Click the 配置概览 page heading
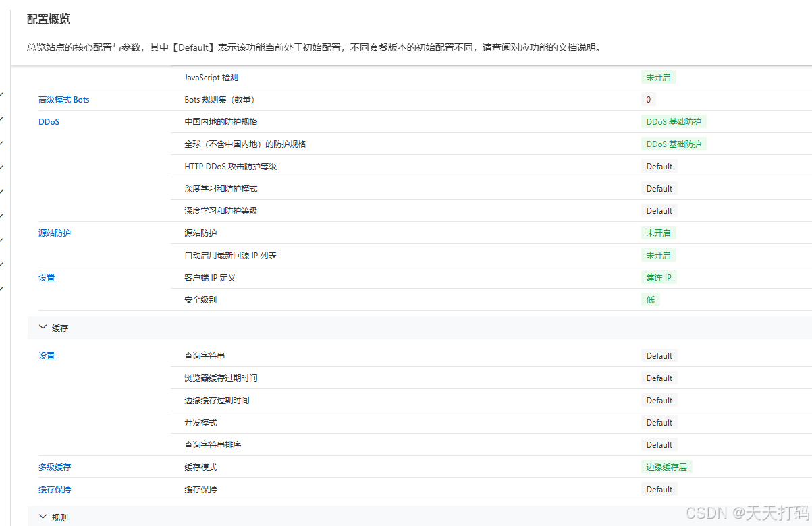Viewport: 812px width, 526px height. click(49, 20)
